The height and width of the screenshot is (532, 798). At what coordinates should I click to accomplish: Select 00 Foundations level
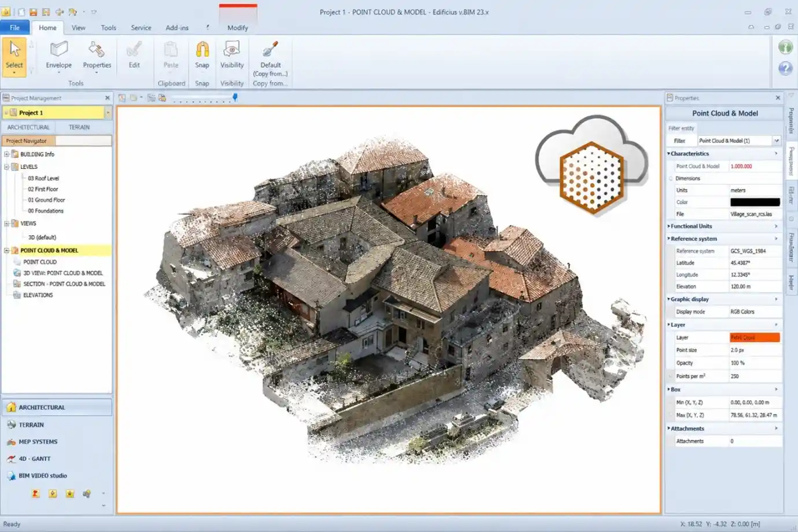coord(45,211)
